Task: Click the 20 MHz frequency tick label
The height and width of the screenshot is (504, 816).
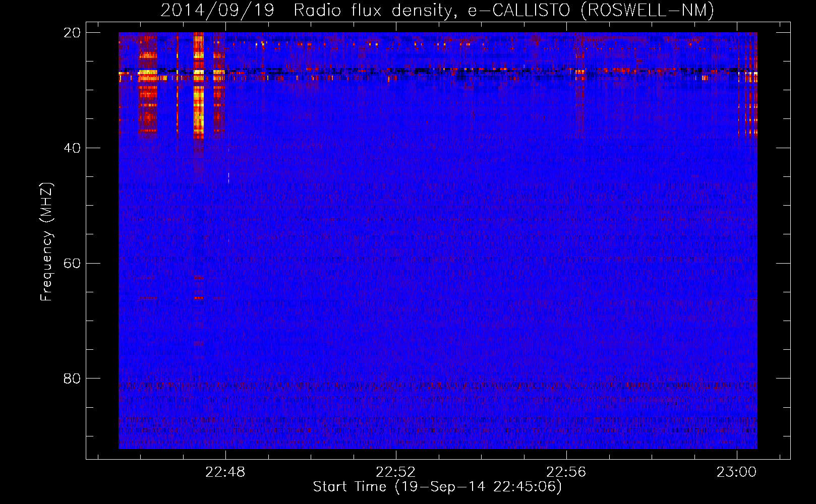Action: click(72, 33)
